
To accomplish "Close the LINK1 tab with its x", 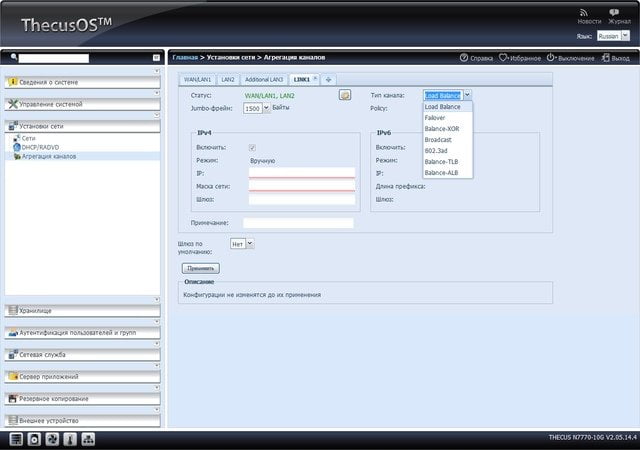I will [315, 78].
